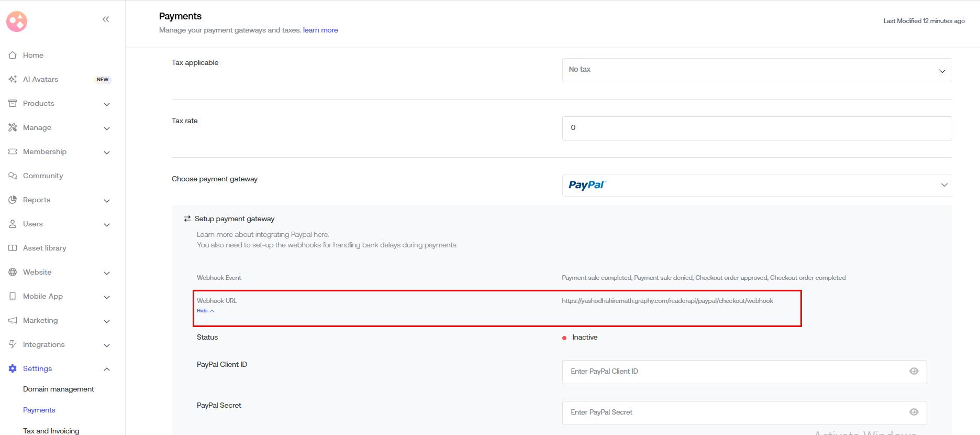Open the payment gateway PayPal dropdown
Screen dimensions: 980x435
(756, 186)
